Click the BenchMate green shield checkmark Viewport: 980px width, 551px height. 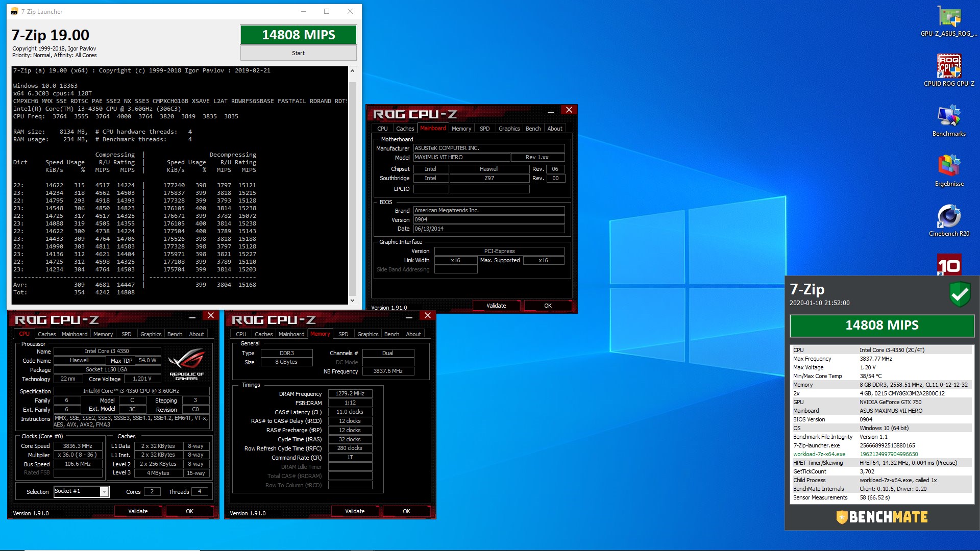tap(960, 294)
